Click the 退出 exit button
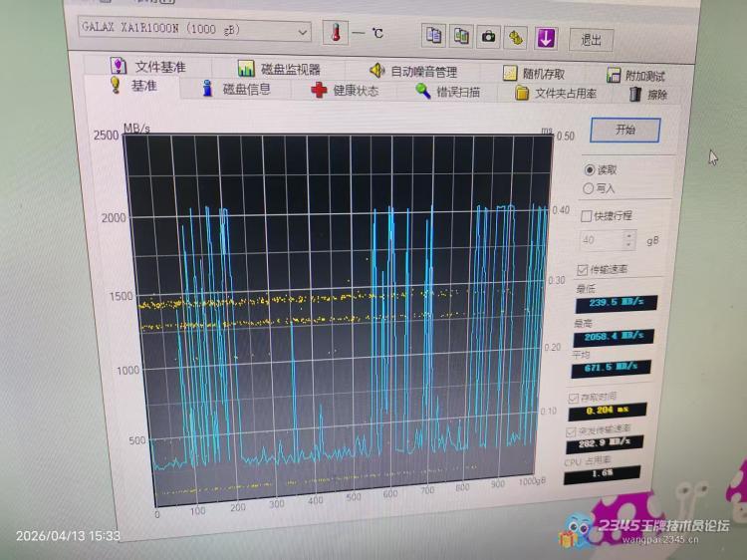This screenshot has height=560, width=747. click(x=591, y=40)
